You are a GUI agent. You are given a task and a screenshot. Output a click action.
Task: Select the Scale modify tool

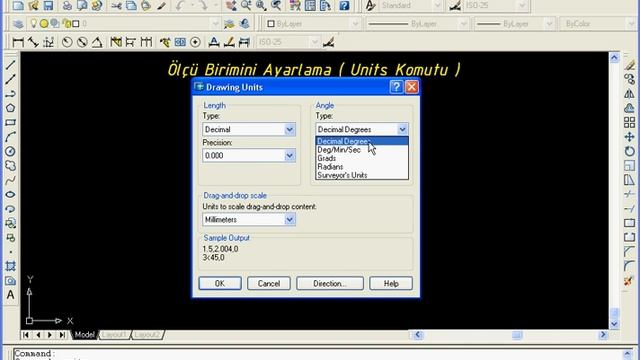tap(629, 165)
